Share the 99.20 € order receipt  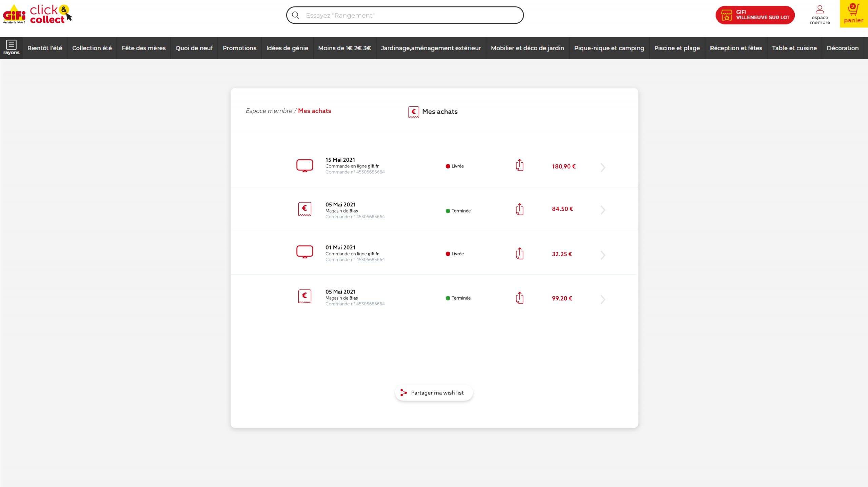[519, 298]
